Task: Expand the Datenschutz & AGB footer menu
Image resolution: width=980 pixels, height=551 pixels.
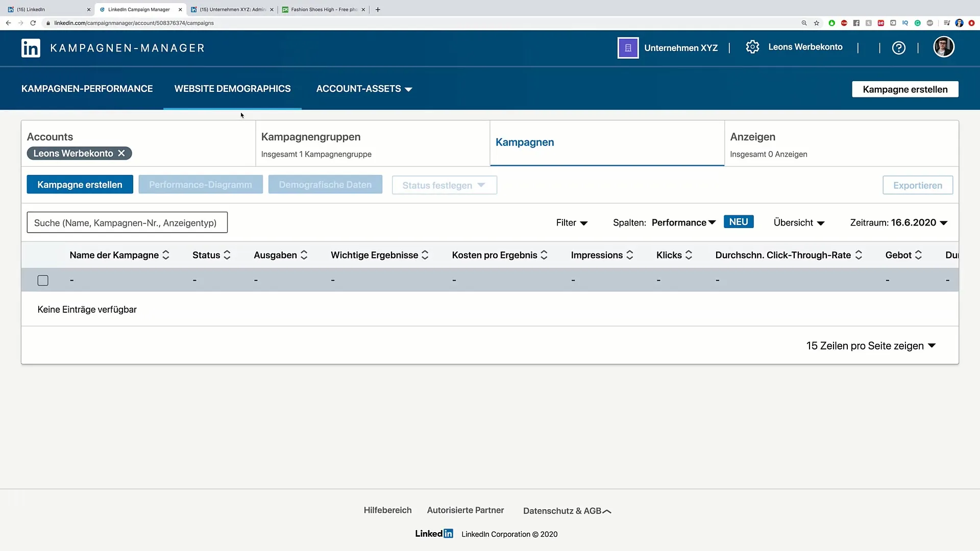Action: [x=567, y=511]
